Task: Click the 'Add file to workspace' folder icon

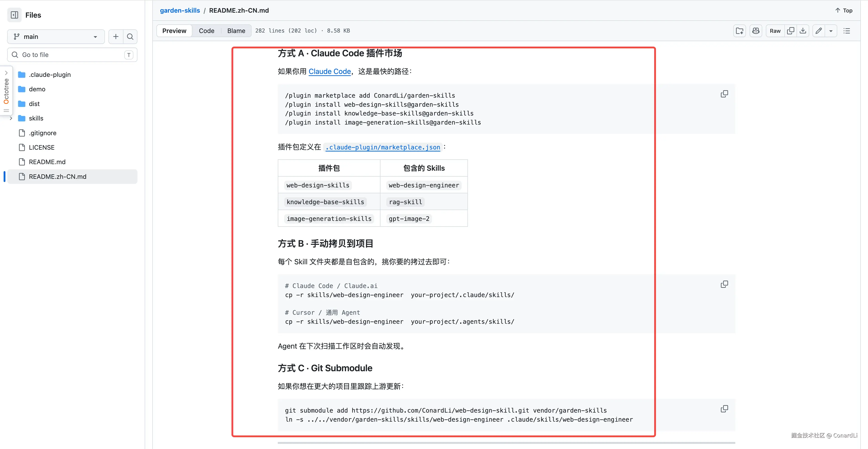Action: click(740, 31)
